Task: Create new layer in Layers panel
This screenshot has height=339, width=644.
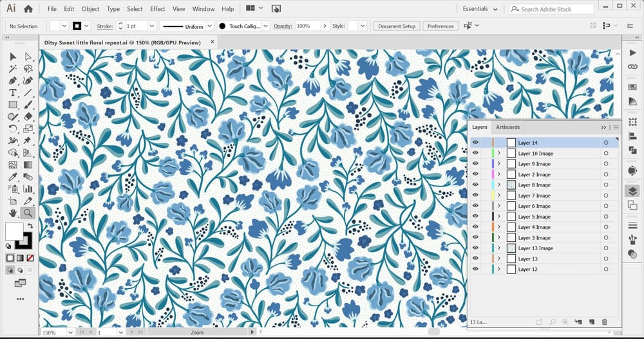Action: [x=592, y=322]
